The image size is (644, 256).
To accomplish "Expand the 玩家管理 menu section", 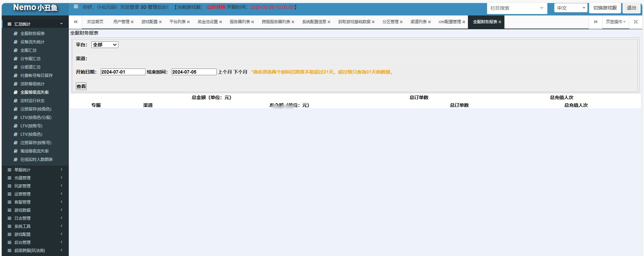I will [x=35, y=186].
